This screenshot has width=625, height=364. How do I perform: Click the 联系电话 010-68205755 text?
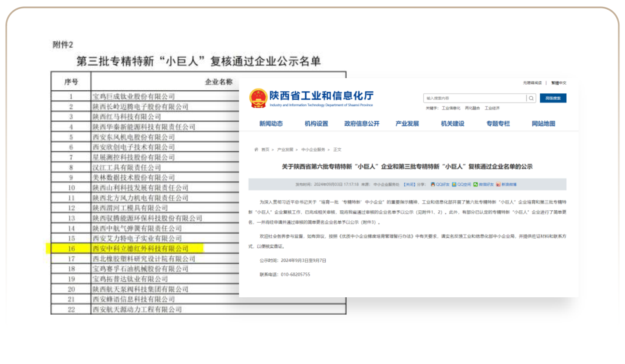[x=285, y=274]
